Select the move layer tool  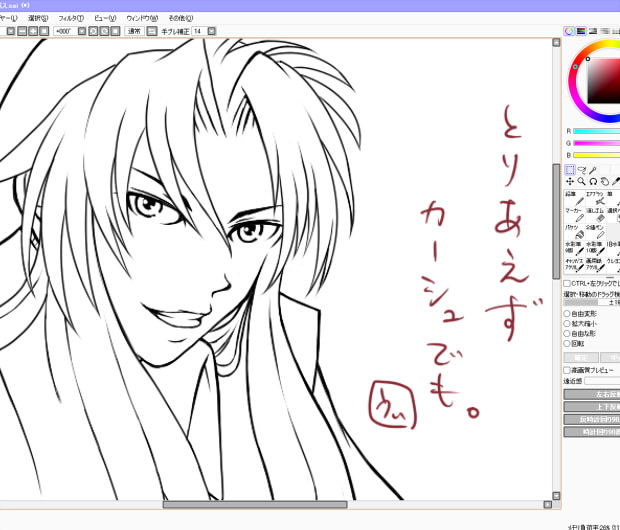[x=570, y=182]
